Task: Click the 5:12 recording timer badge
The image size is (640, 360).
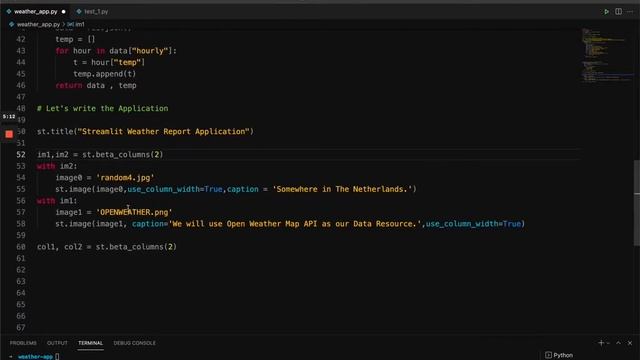Action: [x=9, y=116]
